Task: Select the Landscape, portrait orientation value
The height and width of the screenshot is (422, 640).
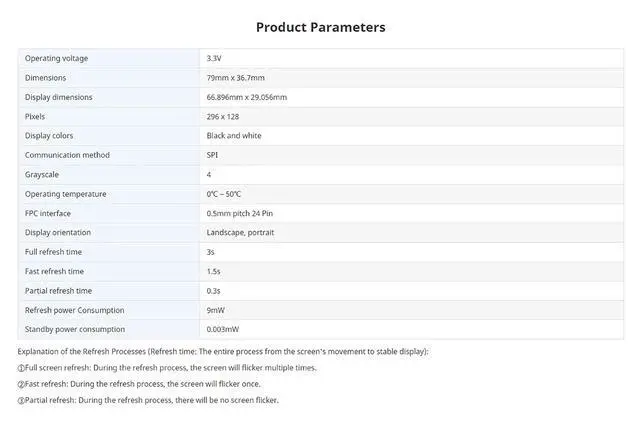Action: click(x=240, y=233)
